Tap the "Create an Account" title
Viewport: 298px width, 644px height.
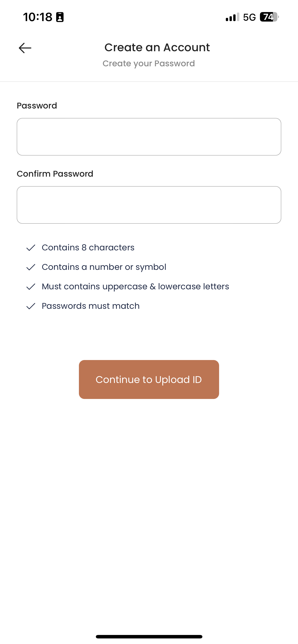click(x=157, y=48)
